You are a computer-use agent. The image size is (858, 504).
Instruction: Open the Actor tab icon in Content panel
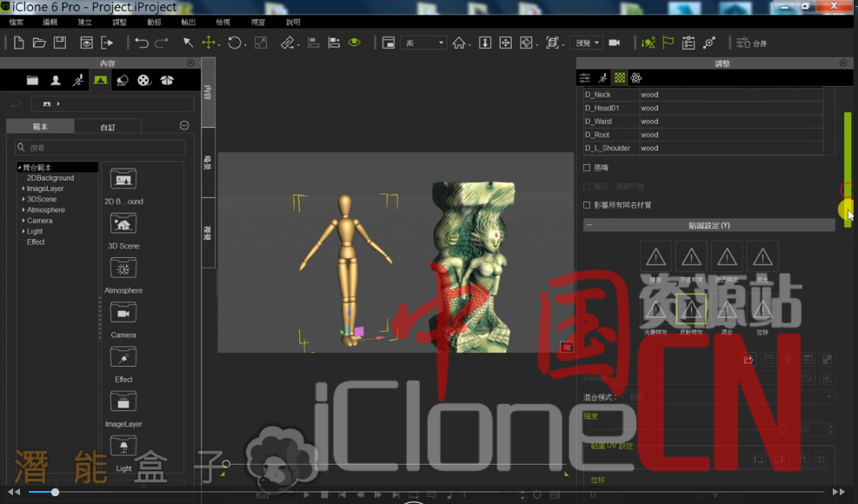56,80
